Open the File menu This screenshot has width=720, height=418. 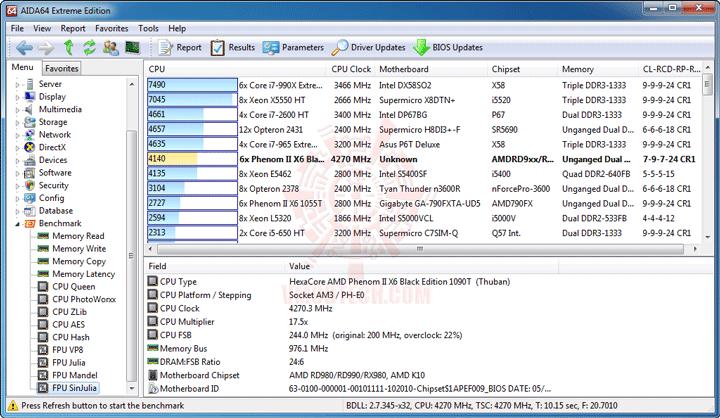pyautogui.click(x=17, y=28)
